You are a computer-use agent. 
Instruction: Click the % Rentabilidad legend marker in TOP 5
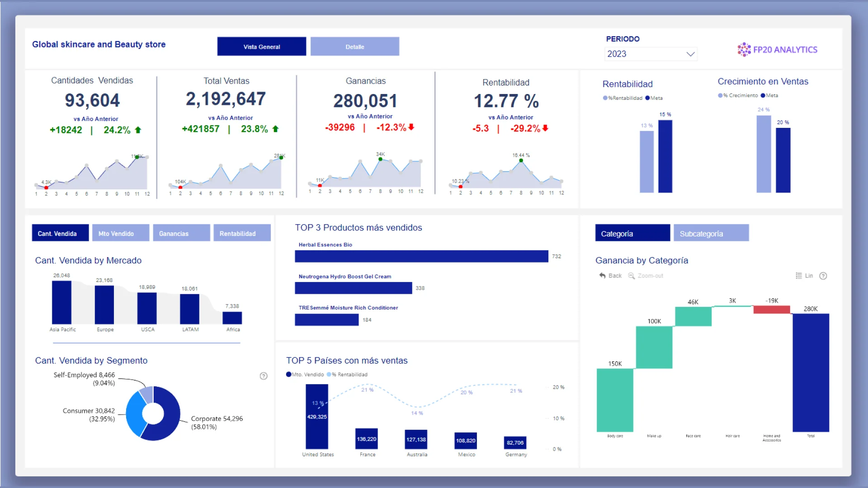pos(329,374)
